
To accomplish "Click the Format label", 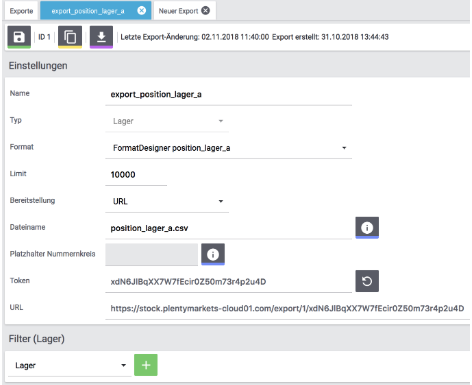I will (x=22, y=147).
